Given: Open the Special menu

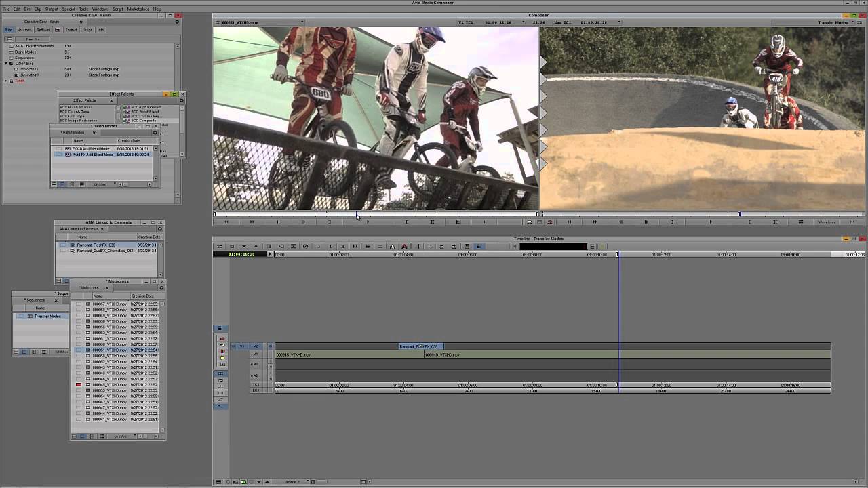Looking at the screenshot, I should [68, 9].
